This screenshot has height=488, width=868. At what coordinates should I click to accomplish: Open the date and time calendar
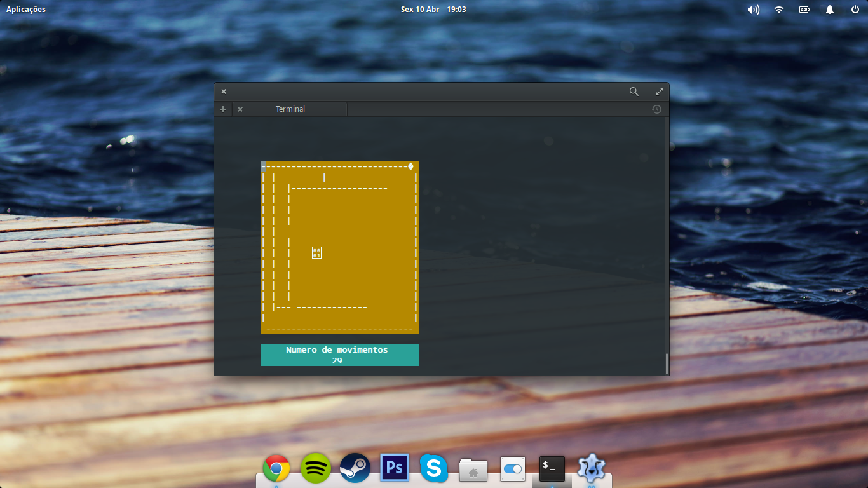coord(433,10)
